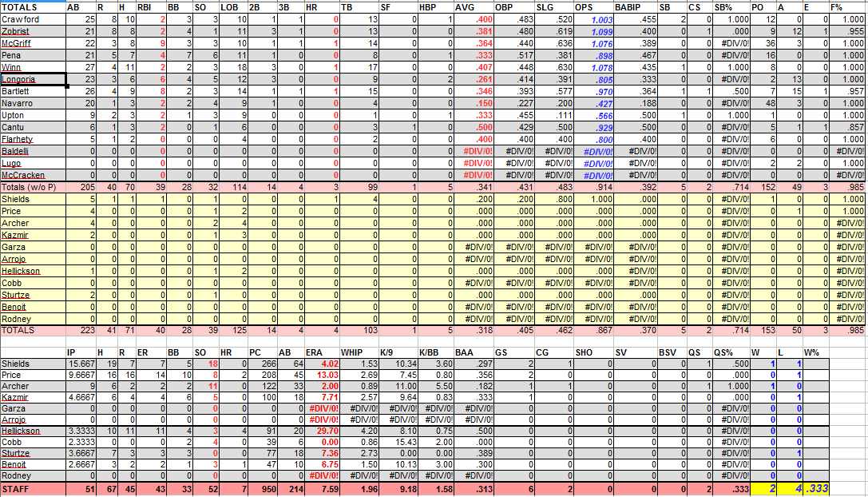The image size is (868, 497).
Task: Click the Rodney name in pitching table
Action: pos(34,476)
